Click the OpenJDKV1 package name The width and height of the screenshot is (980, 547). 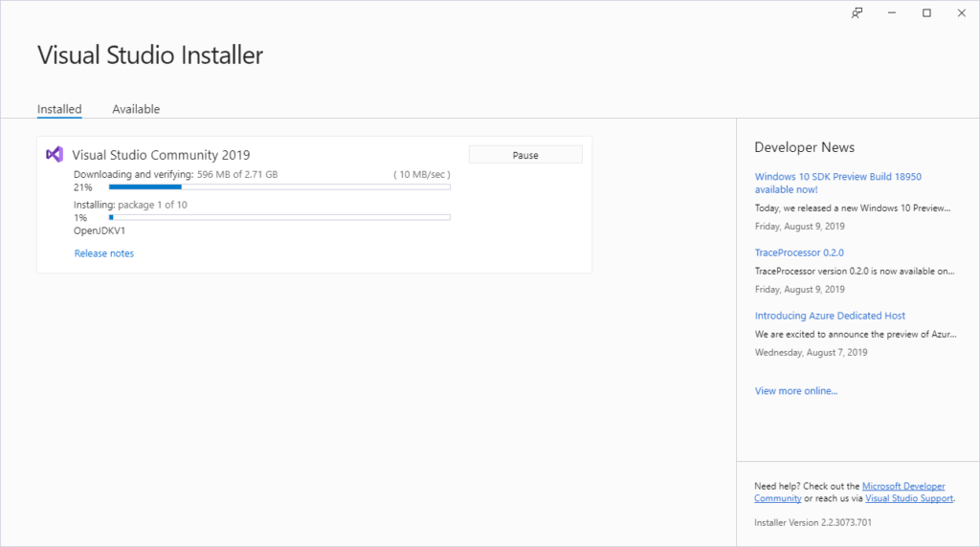(x=100, y=230)
